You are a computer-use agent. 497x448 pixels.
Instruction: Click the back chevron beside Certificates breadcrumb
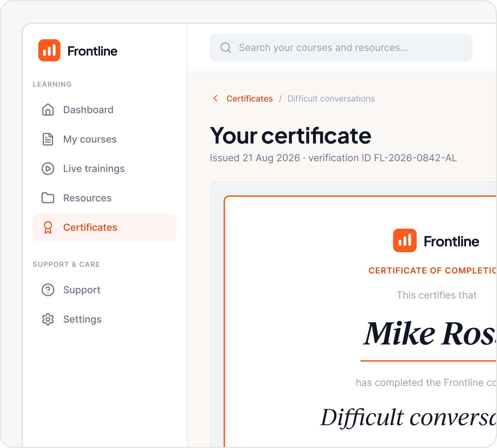click(x=216, y=98)
